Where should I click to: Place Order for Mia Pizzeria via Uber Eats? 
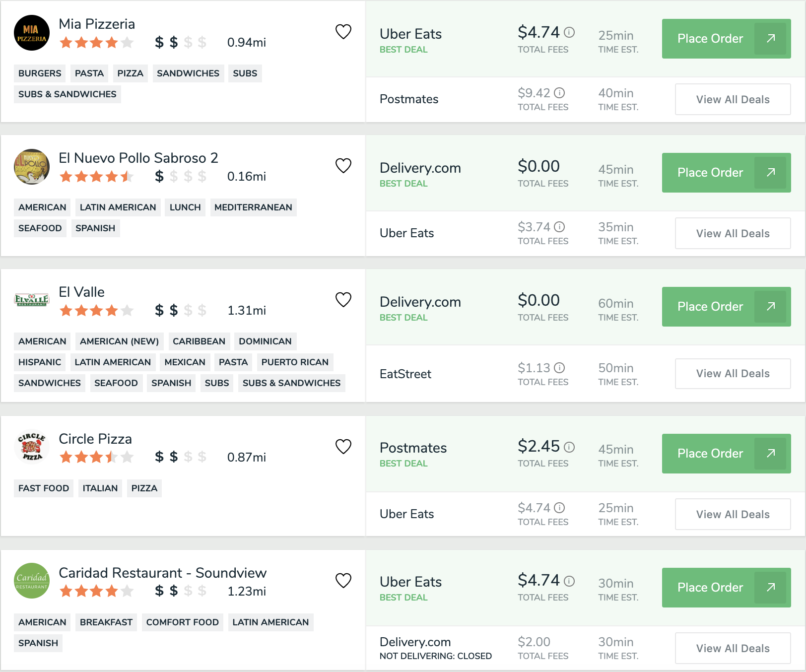(x=726, y=39)
